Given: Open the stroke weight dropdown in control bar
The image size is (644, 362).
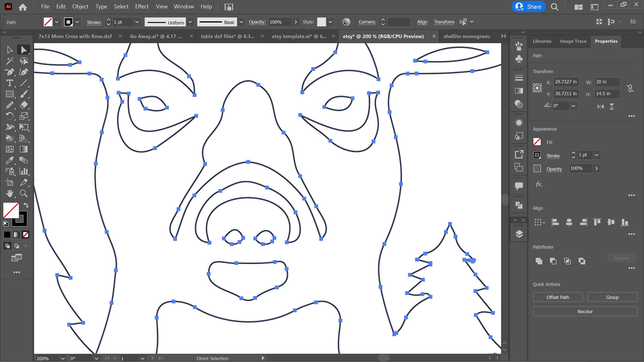Looking at the screenshot, I should point(137,22).
